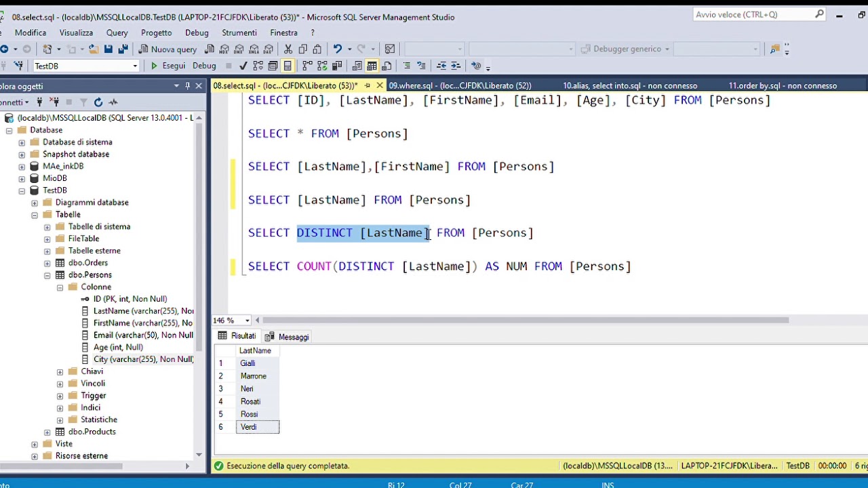The height and width of the screenshot is (488, 868).
Task: Switch to the 11.order by.sql tab
Action: tap(783, 85)
